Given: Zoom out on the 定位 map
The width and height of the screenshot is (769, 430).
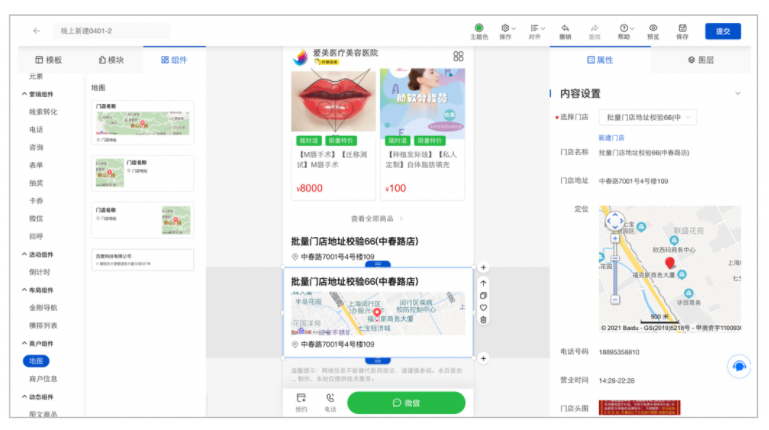Looking at the screenshot, I should [615, 299].
